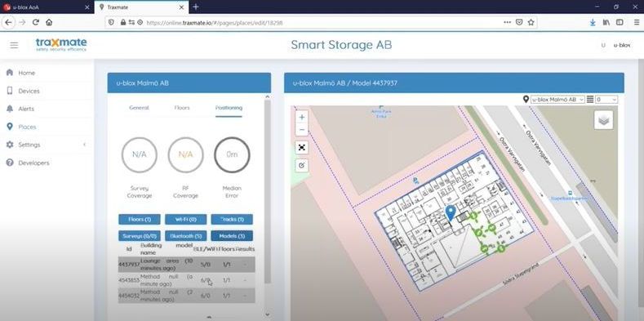Click the blue location pin on the map
This screenshot has width=644, height=321.
(451, 213)
